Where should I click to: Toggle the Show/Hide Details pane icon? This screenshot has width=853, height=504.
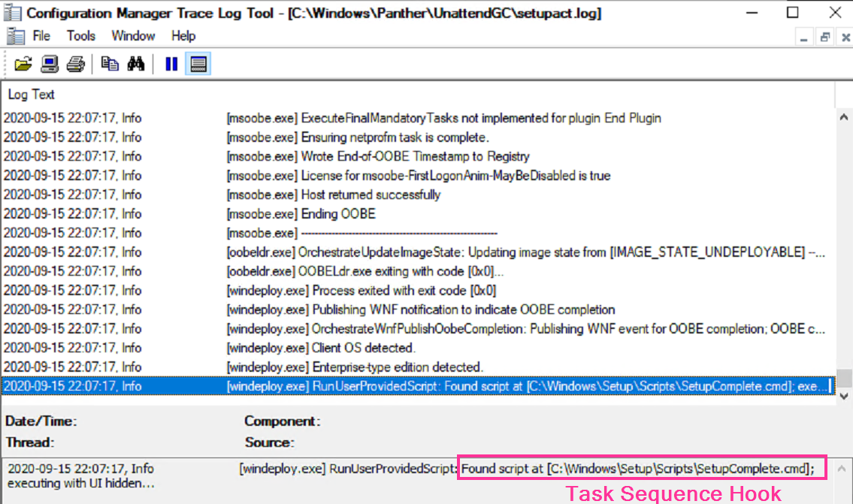198,65
